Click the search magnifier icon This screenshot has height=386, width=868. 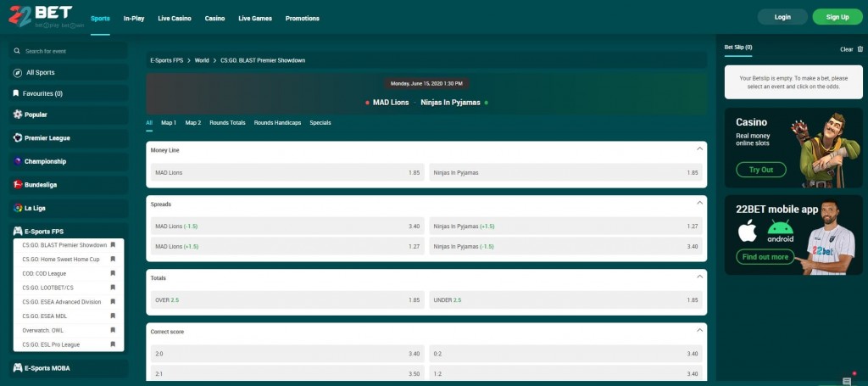coord(18,51)
